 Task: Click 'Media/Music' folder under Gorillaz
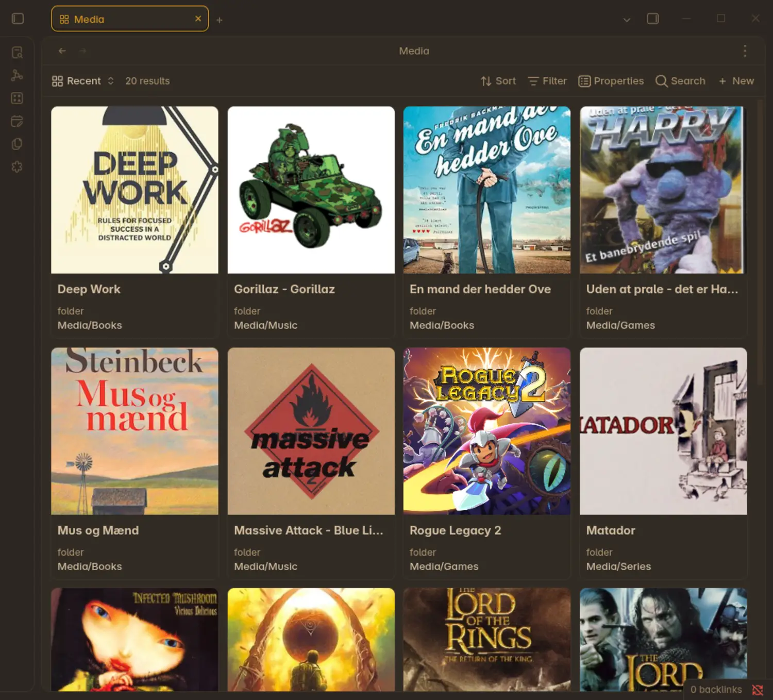coord(265,325)
